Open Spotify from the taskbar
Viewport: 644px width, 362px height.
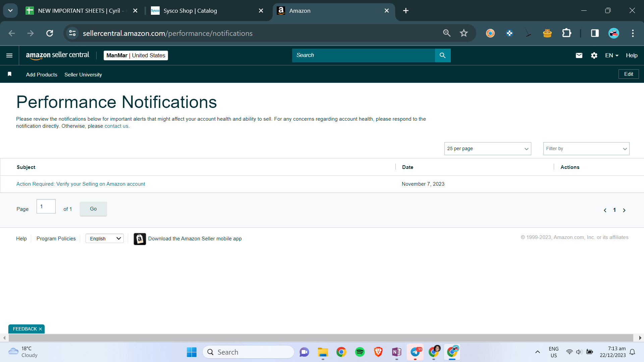point(360,352)
